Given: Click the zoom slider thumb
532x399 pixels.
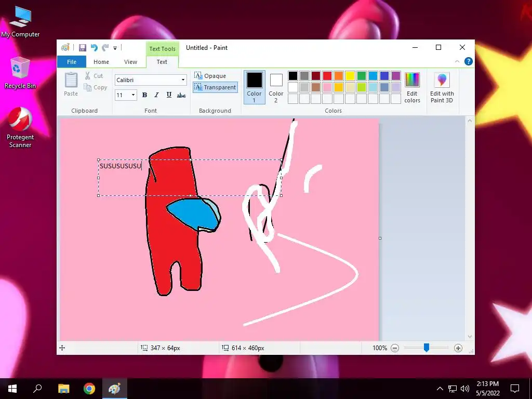Looking at the screenshot, I should click(427, 348).
